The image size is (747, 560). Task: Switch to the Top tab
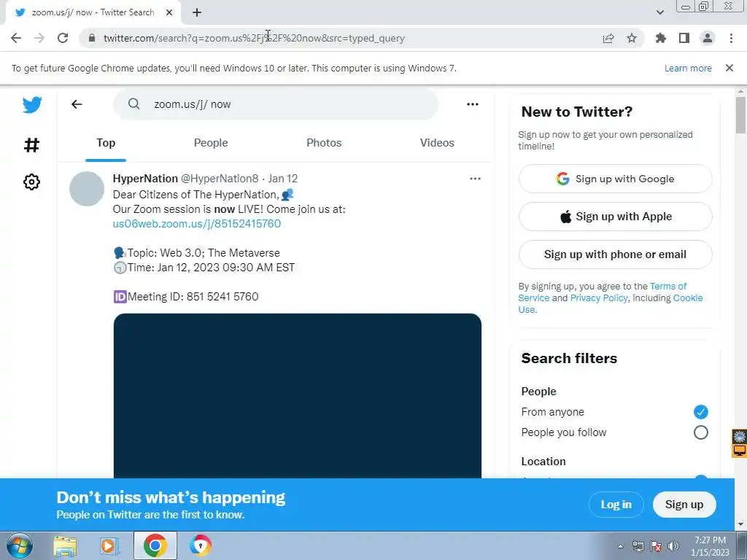(x=106, y=143)
